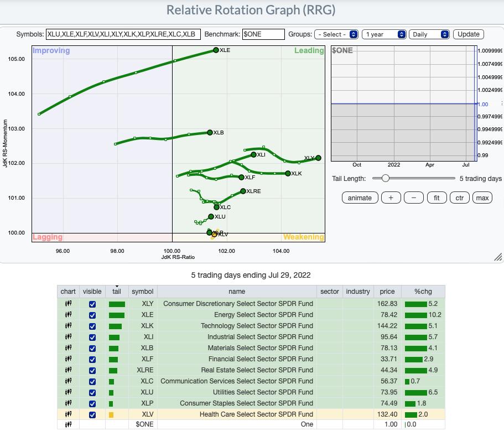Click the minus zoom button

tap(414, 198)
